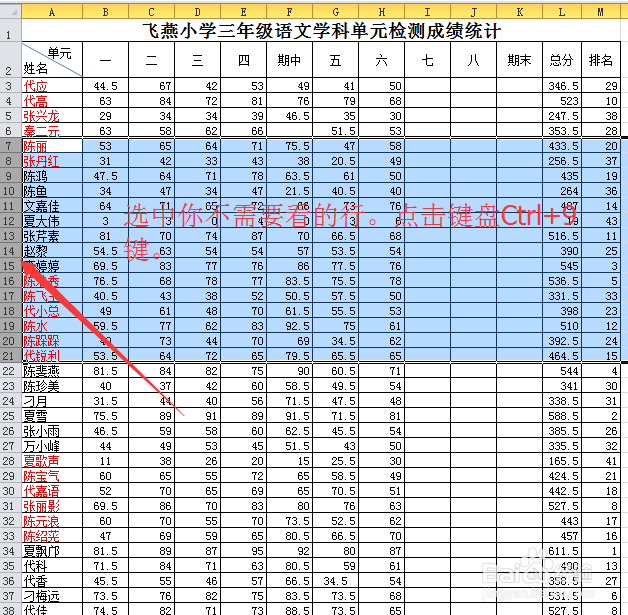628x615 pixels.
Task: Select the name cell 张丽影
Action: [52, 506]
